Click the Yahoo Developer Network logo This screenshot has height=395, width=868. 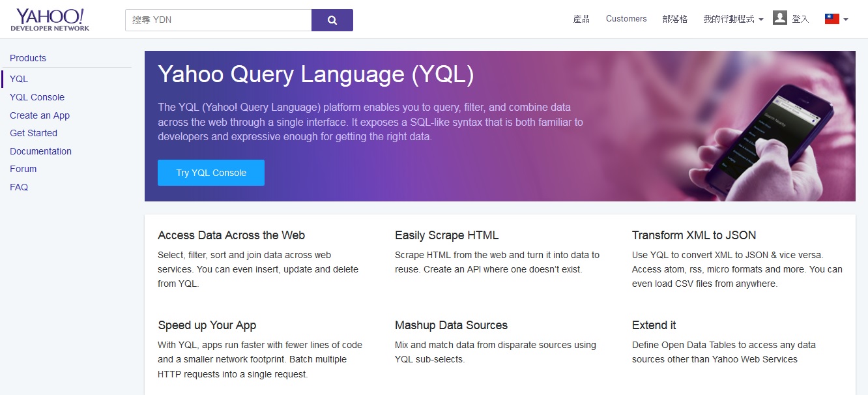coord(50,20)
